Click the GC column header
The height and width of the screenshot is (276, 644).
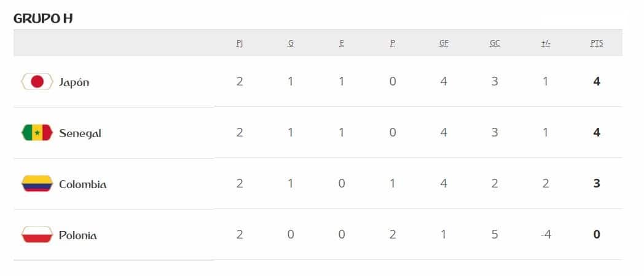(x=495, y=43)
